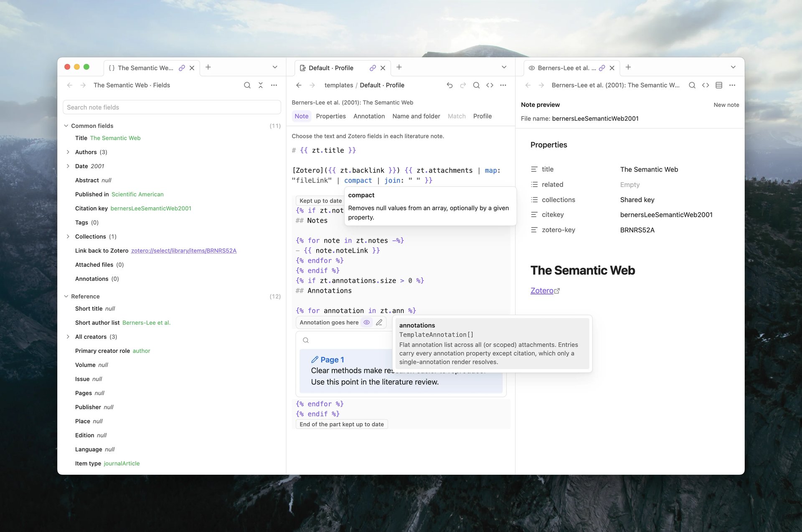Go back in the note preview pane
The width and height of the screenshot is (802, 532).
coord(528,85)
